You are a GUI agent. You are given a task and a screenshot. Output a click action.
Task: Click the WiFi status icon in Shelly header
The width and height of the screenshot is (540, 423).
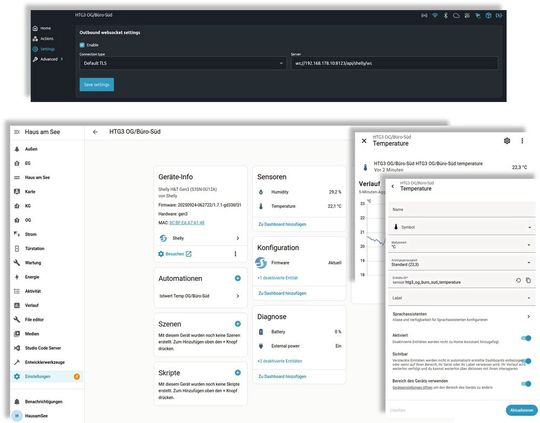click(435, 16)
